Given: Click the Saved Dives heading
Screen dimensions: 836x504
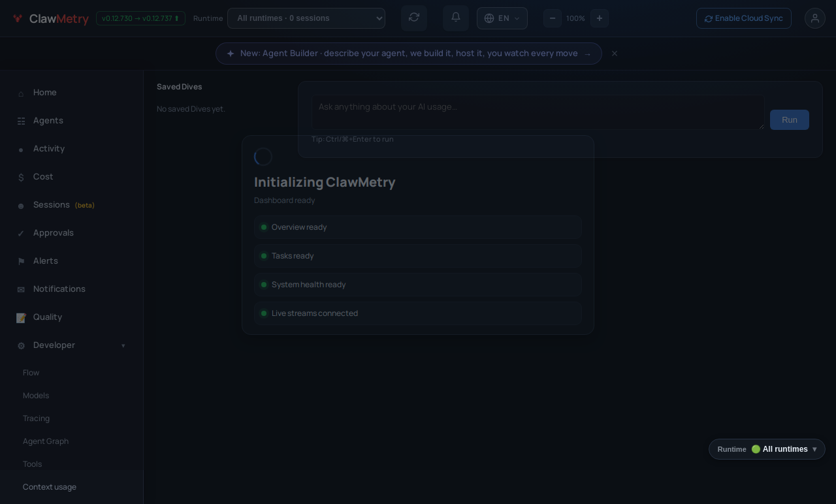Looking at the screenshot, I should coord(180,87).
